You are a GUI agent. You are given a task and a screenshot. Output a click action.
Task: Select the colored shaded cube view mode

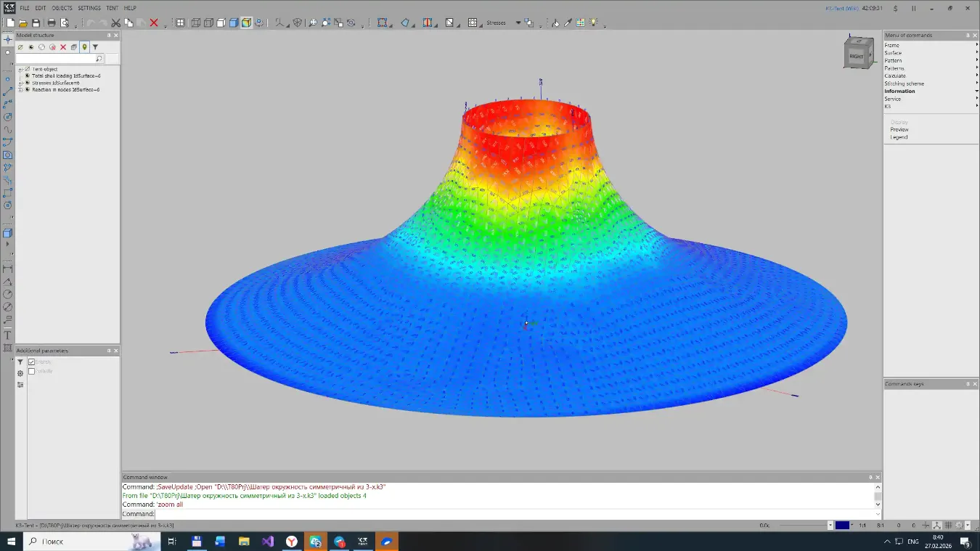(246, 23)
